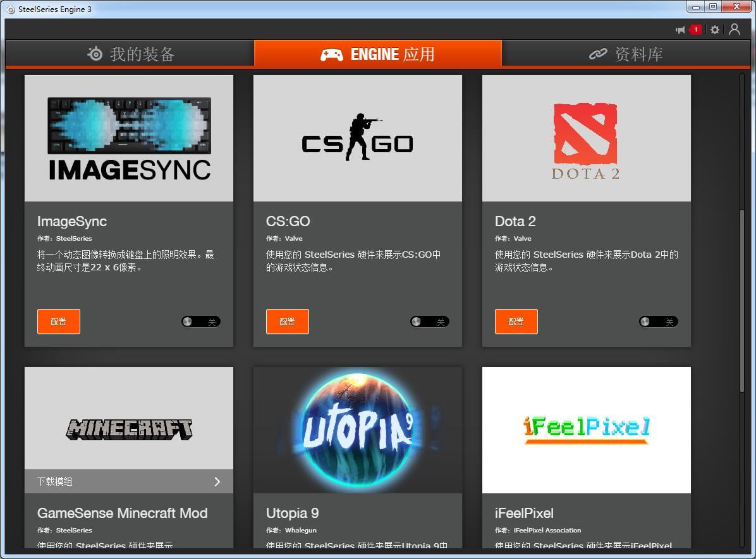Click the CS:GO description paragraph

pyautogui.click(x=353, y=261)
